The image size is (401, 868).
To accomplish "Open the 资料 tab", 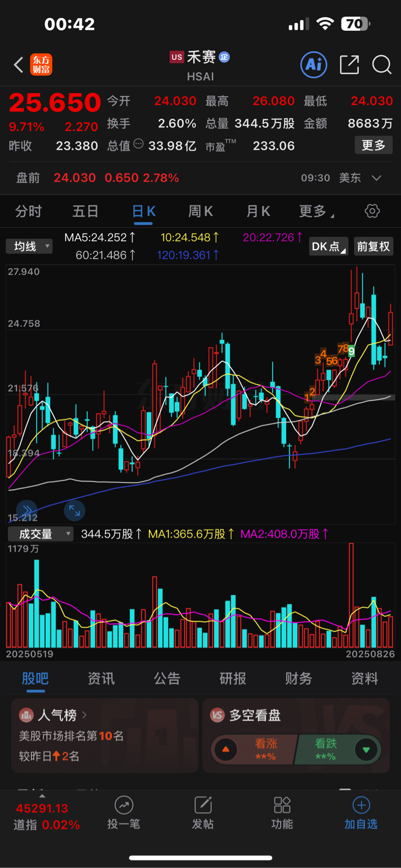I will click(364, 678).
